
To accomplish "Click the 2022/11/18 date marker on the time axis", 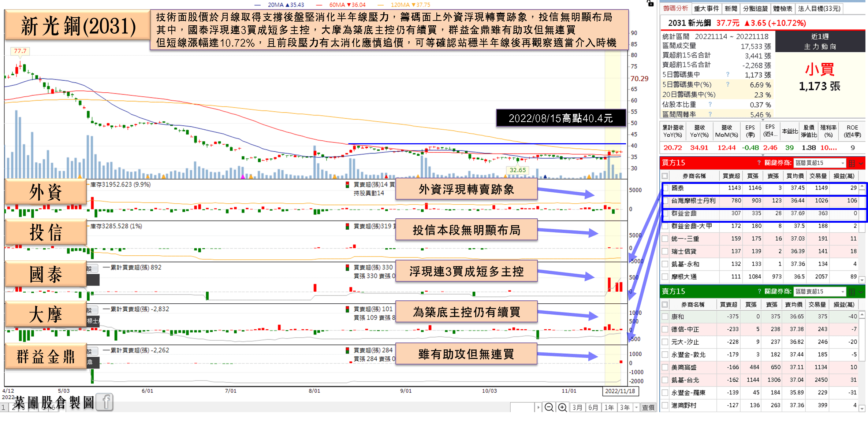I will (x=620, y=391).
